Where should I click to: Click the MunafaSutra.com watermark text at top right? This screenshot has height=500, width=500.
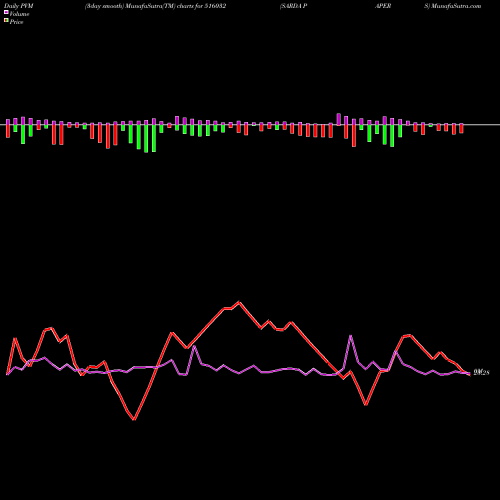point(456,6)
